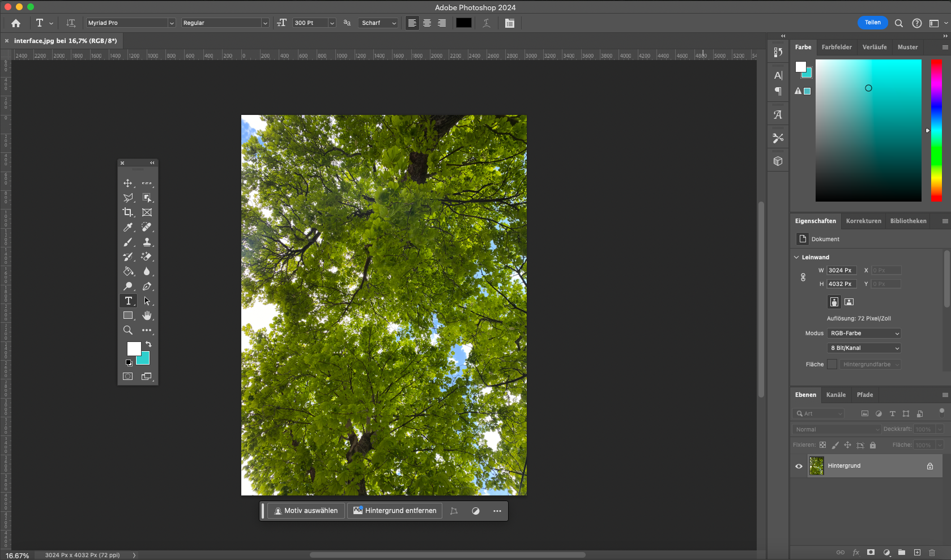
Task: Select the Path Selection arrow tool
Action: pos(147,301)
